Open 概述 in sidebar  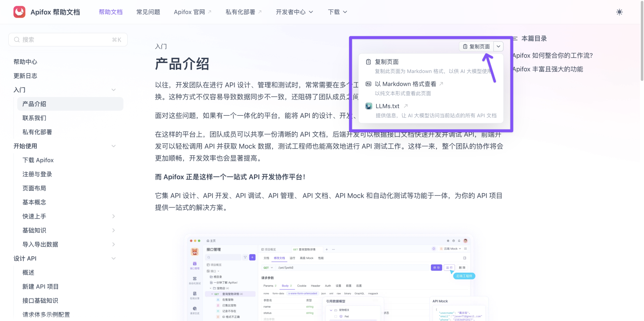pyautogui.click(x=28, y=272)
